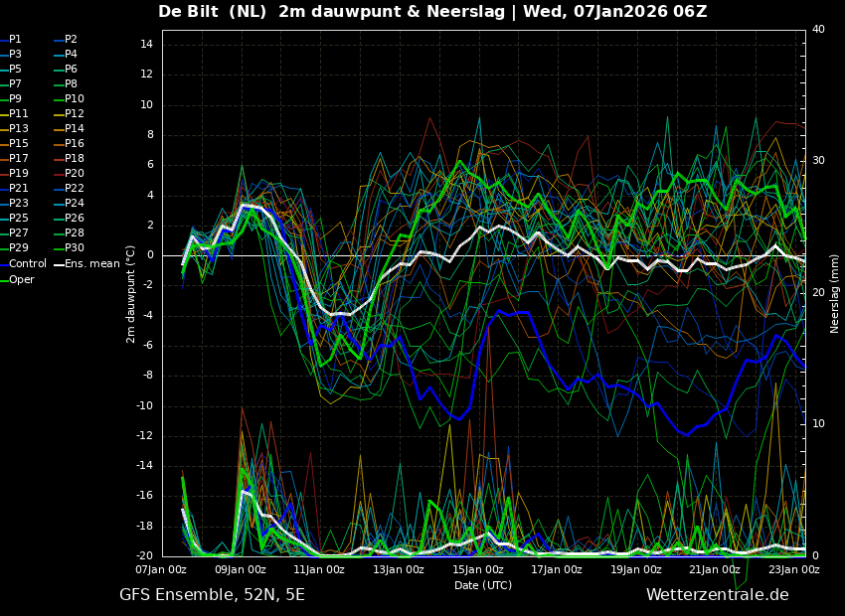Screen dimensions: 845x616
Task: Click the P17 legend entry
Action: point(14,158)
